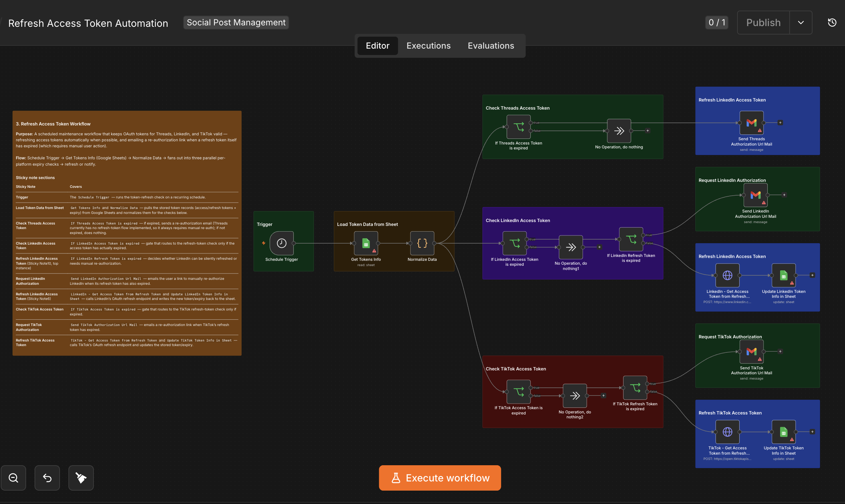The height and width of the screenshot is (504, 845).
Task: Open TikTok - Get Access Token HTTP node
Action: [727, 432]
